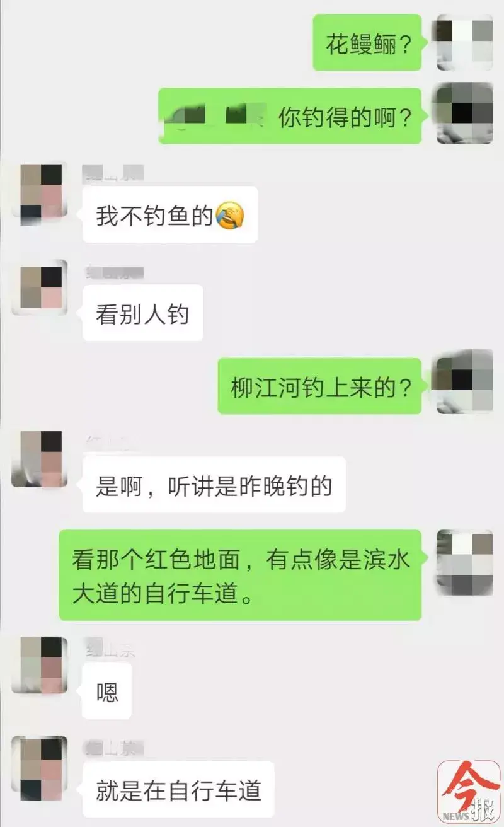
Task: Open avatar next to the 滨水大道 message
Action: click(x=465, y=563)
